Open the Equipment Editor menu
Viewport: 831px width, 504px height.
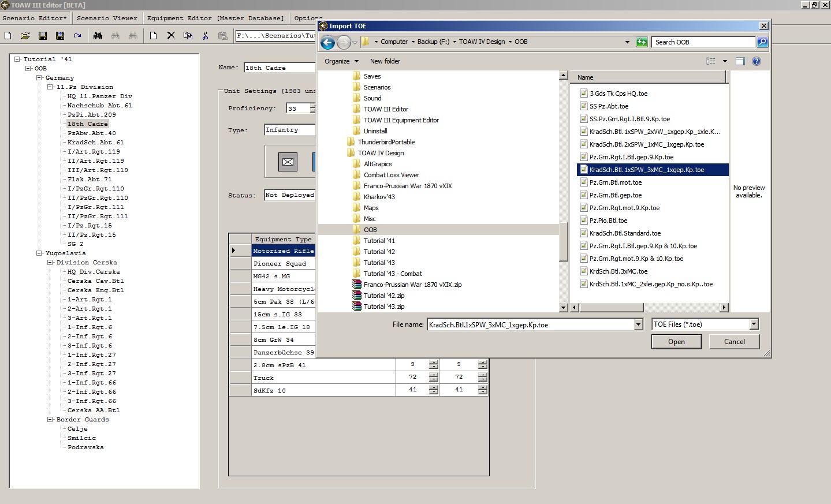click(215, 18)
